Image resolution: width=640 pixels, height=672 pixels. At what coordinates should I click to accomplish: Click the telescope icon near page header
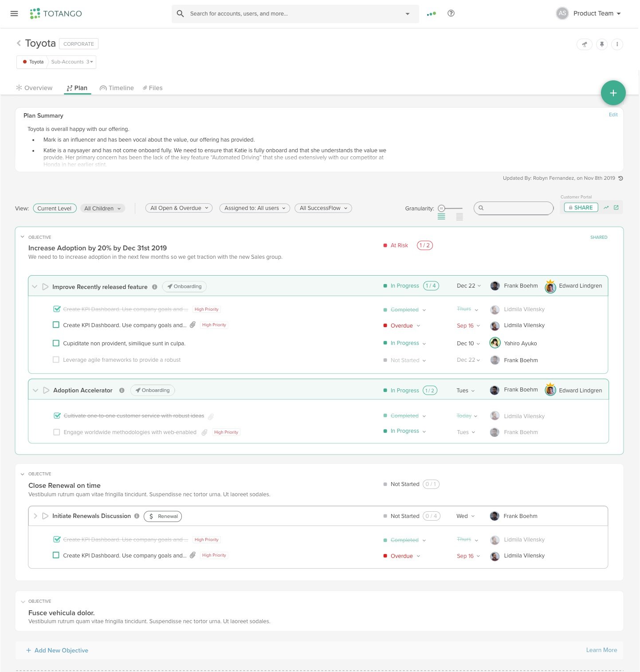[x=585, y=44]
